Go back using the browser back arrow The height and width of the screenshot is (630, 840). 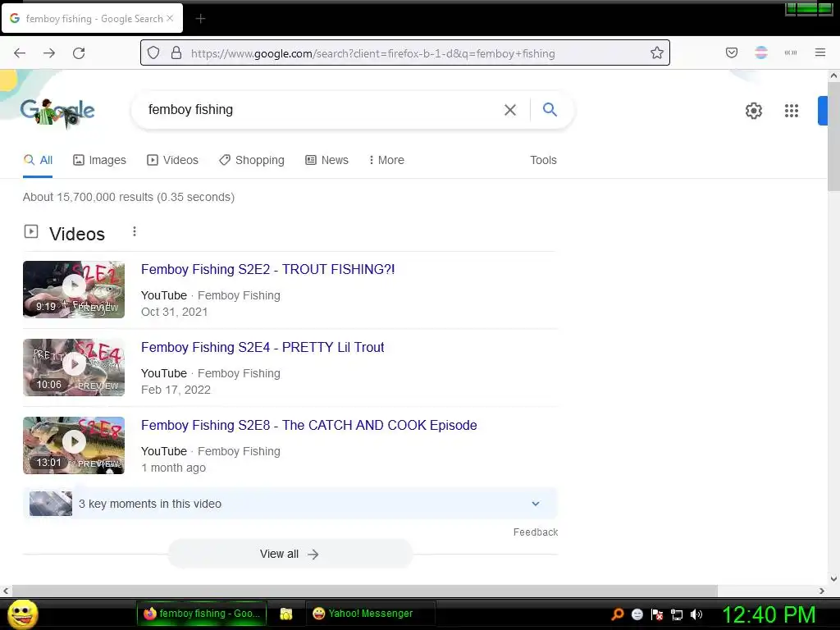click(20, 52)
